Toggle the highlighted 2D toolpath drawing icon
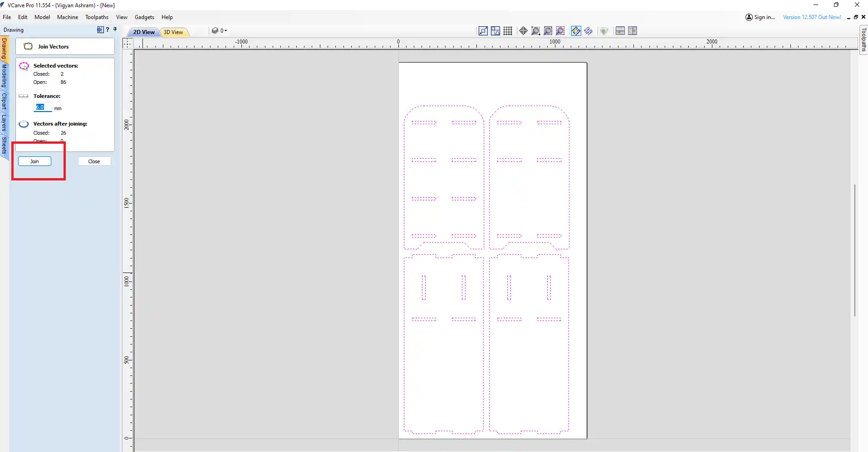Screen dimensions: 868x452 (x=576, y=31)
